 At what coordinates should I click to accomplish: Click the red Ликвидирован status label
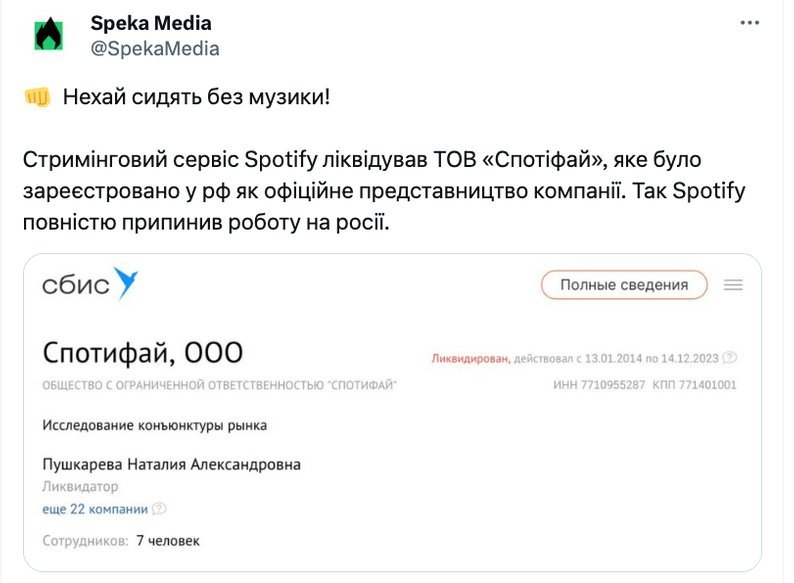[470, 357]
